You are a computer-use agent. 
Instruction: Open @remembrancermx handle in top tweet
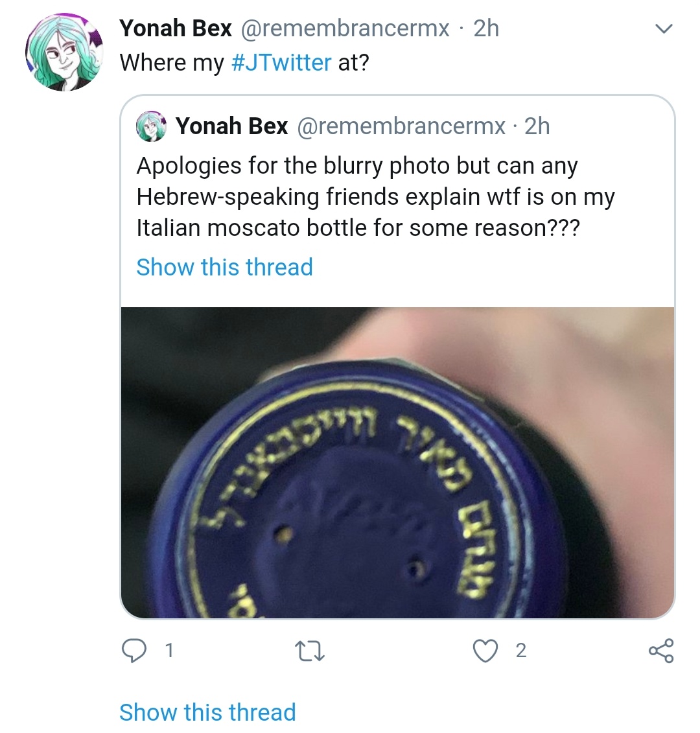(x=345, y=29)
